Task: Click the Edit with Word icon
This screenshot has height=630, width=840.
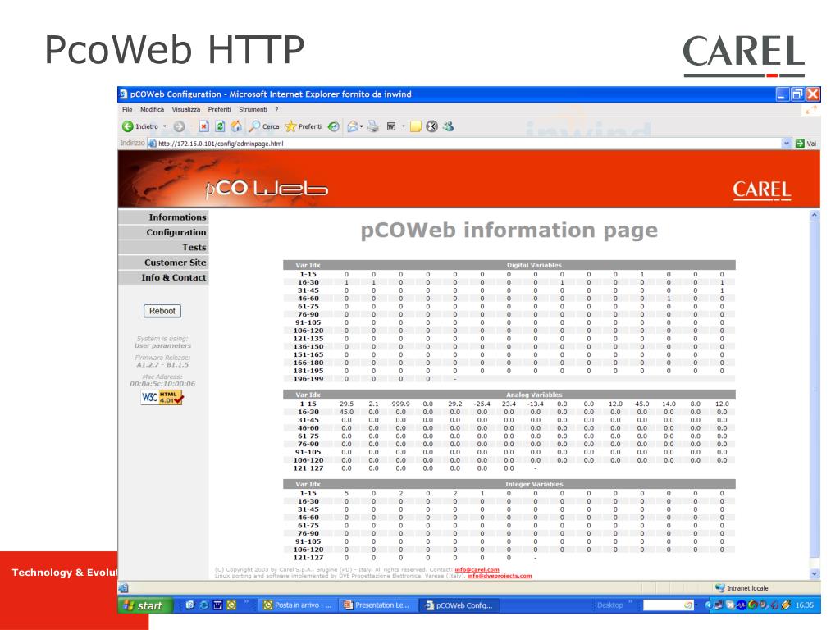Action: pyautogui.click(x=391, y=126)
